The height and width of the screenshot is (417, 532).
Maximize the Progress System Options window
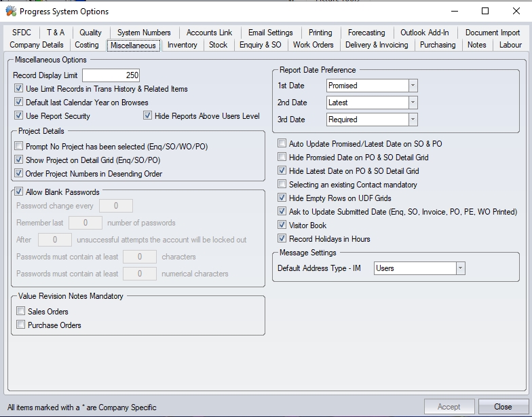coord(485,11)
